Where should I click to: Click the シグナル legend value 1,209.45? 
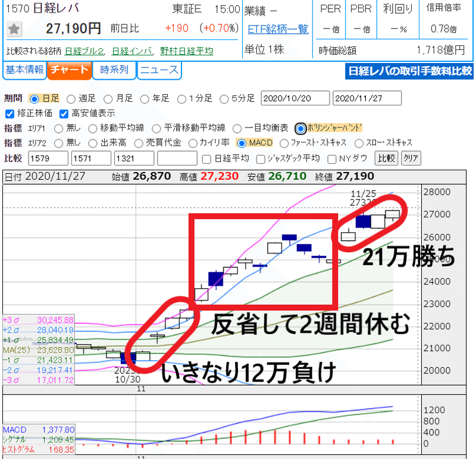coord(58,439)
